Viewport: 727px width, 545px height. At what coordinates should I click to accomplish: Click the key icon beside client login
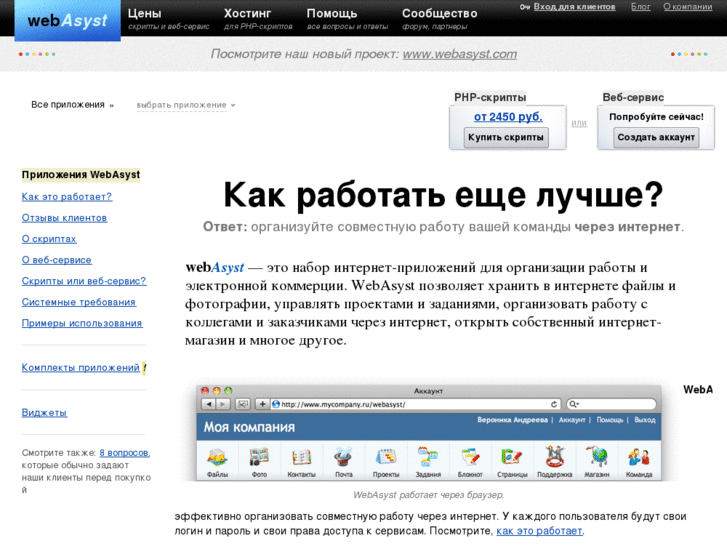point(524,7)
